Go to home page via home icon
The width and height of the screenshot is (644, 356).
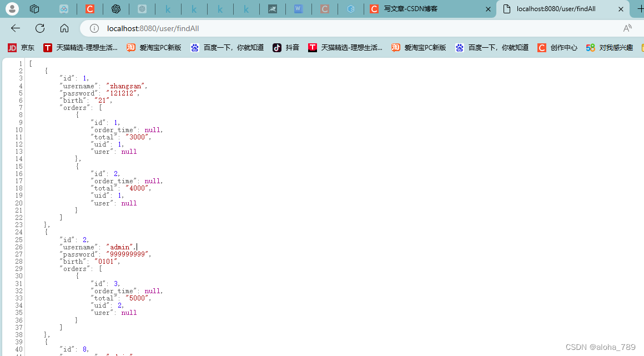coord(64,28)
